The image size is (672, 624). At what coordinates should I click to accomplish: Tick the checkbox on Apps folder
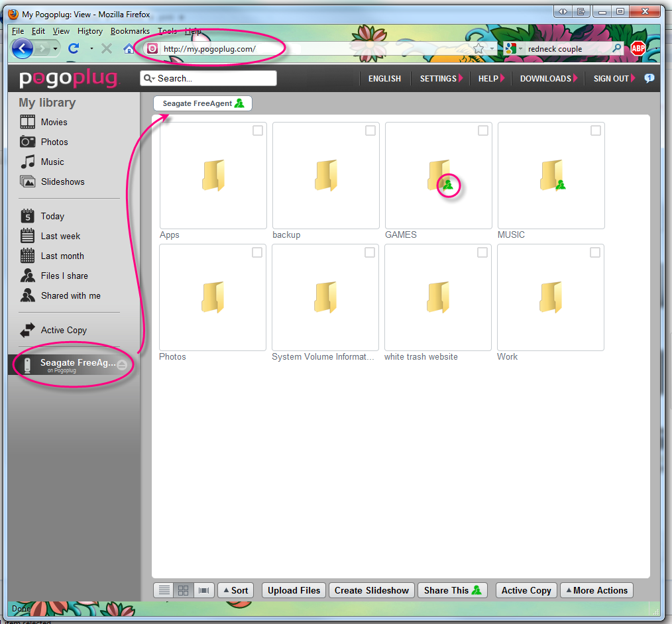(258, 130)
